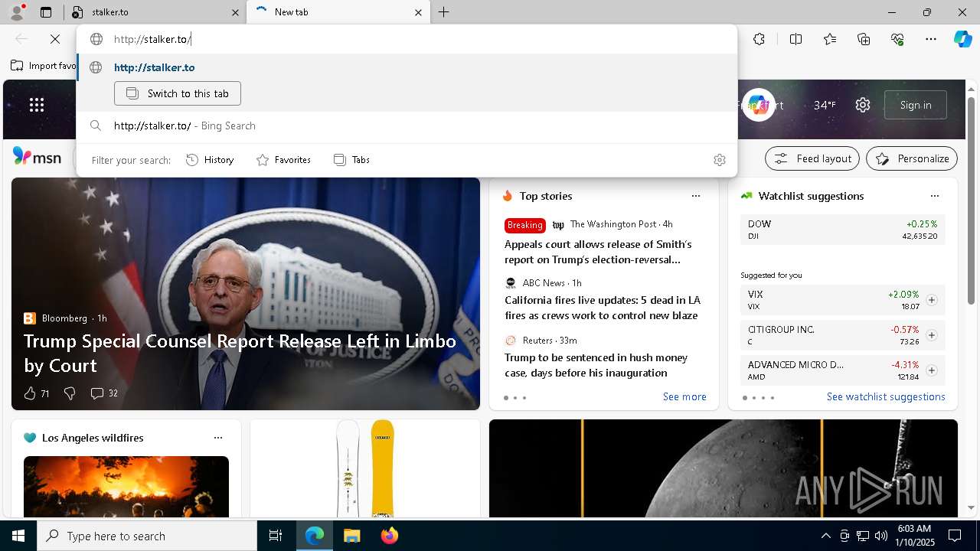Switch to the stalker.to tab
The image size is (980, 551).
point(155,12)
